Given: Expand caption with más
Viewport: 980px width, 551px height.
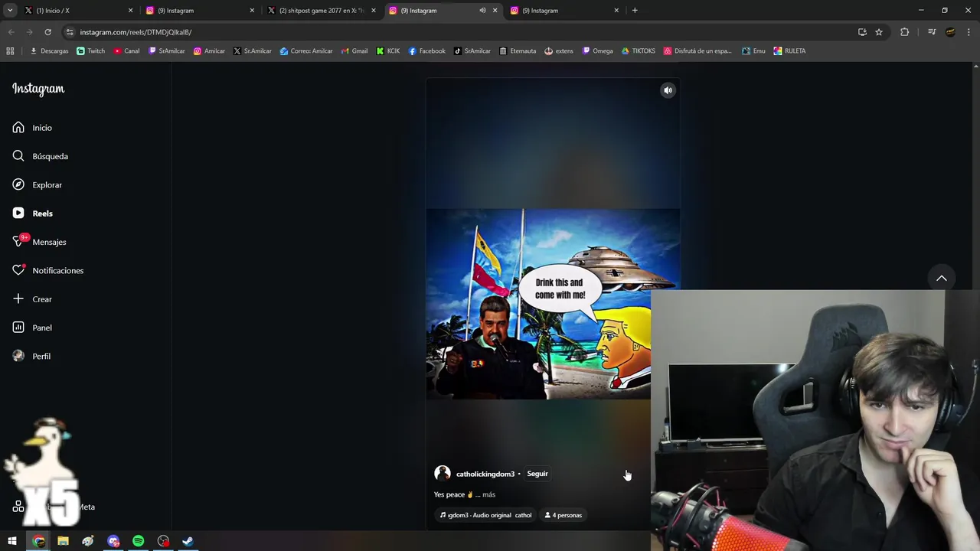Looking at the screenshot, I should [488, 494].
